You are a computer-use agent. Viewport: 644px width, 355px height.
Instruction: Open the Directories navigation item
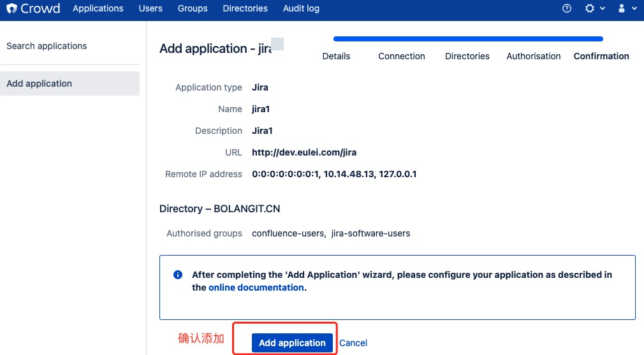tap(245, 8)
